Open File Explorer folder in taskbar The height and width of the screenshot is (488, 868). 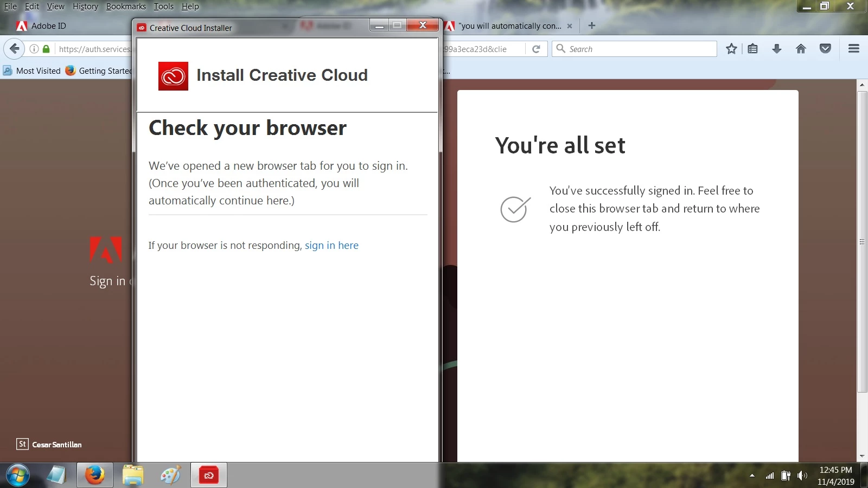click(x=133, y=476)
